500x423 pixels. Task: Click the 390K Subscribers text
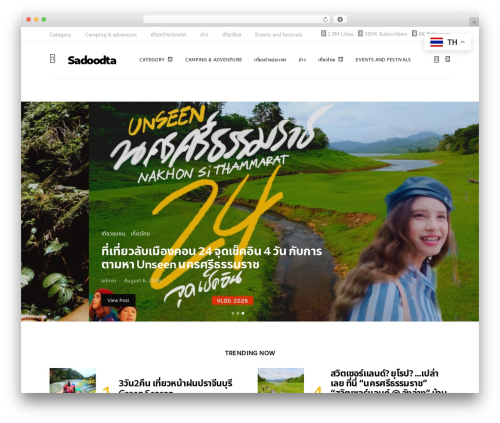(x=386, y=34)
